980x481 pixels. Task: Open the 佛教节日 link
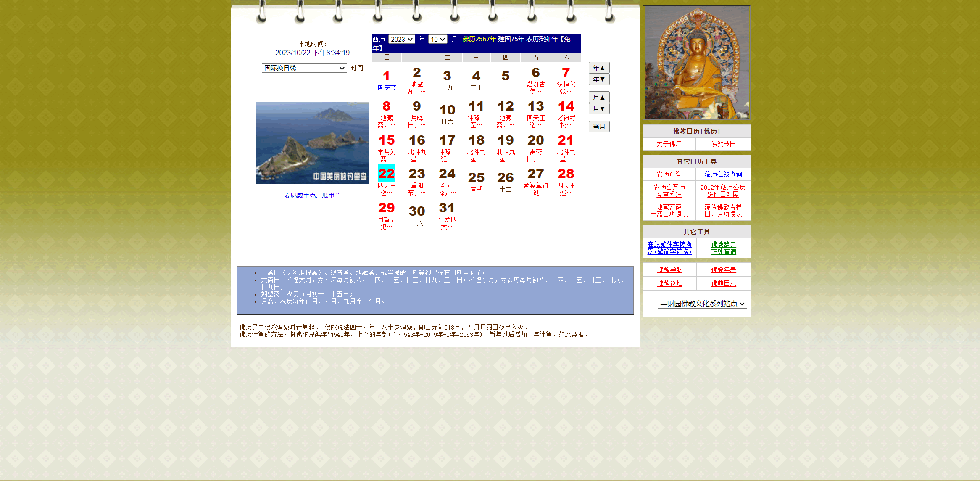pos(723,144)
